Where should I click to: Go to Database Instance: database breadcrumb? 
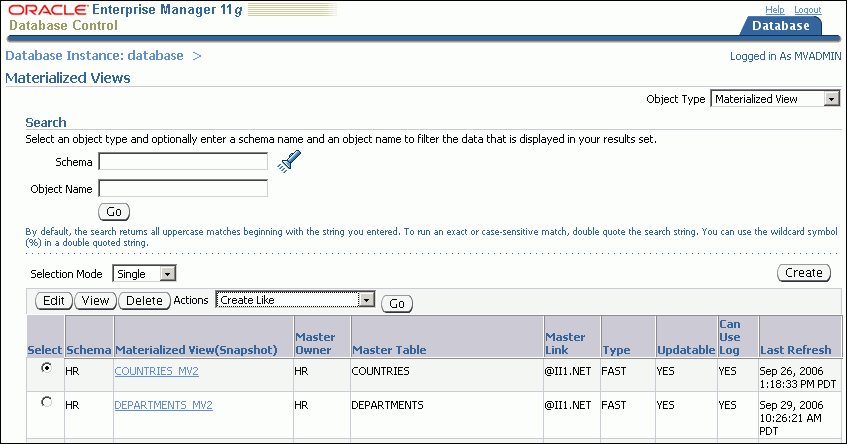click(95, 56)
